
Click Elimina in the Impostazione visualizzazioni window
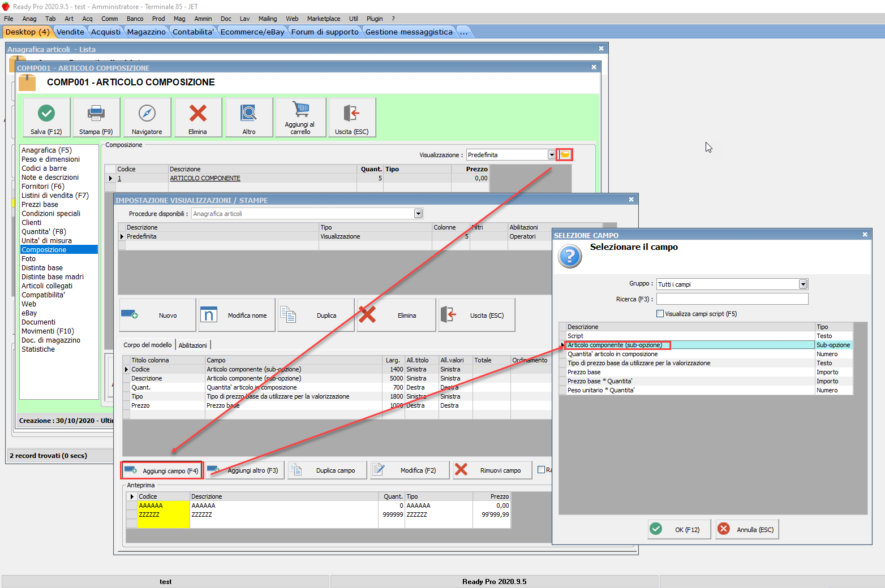tap(396, 315)
